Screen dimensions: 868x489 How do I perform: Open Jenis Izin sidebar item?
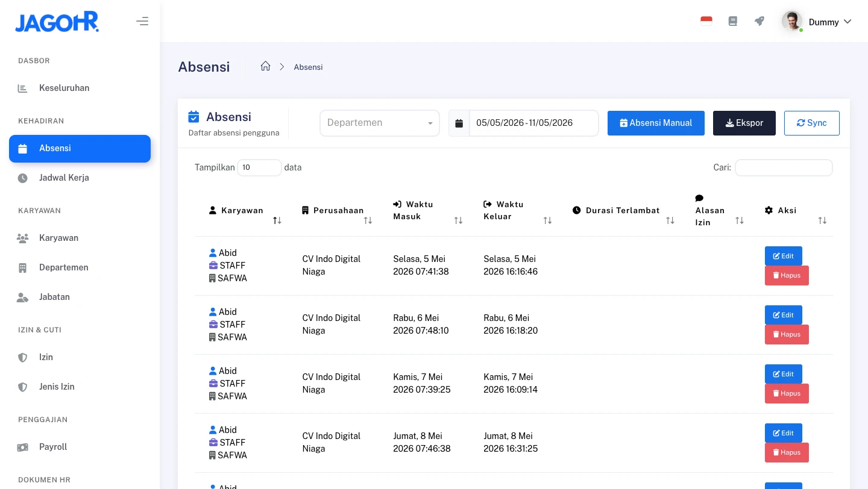[x=80, y=387]
